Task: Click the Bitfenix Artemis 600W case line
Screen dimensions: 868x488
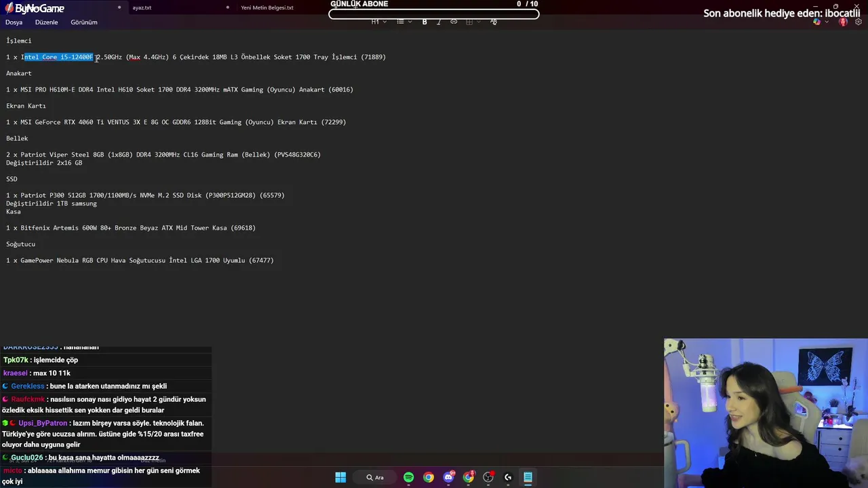Action: click(x=131, y=228)
